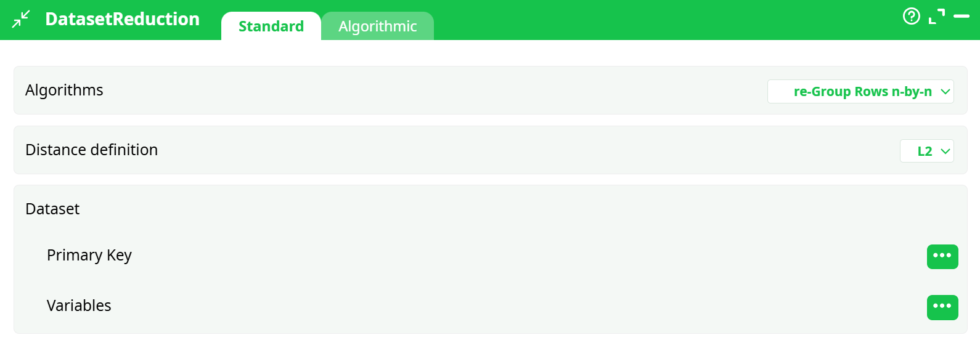Screen dimensions: 980x343
Task: Click the chevron arrow of the Algorithms dropdown
Action: pyautogui.click(x=945, y=92)
